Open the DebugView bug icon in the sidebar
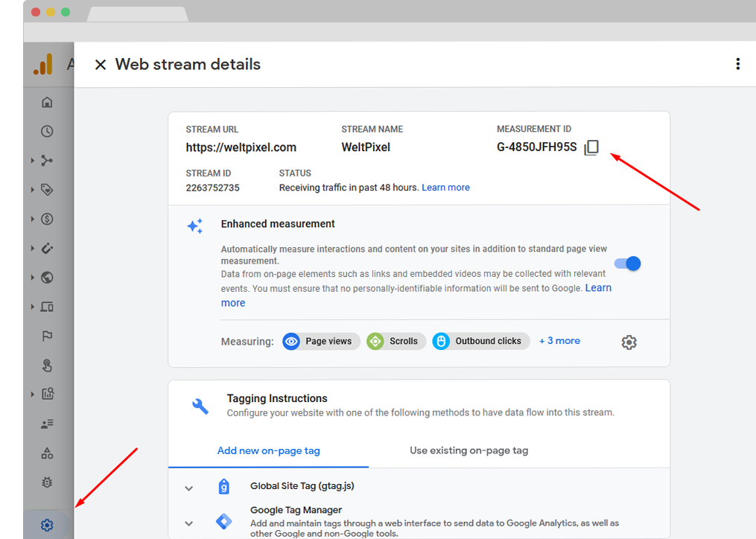Viewport: 756px width, 539px height. click(47, 482)
